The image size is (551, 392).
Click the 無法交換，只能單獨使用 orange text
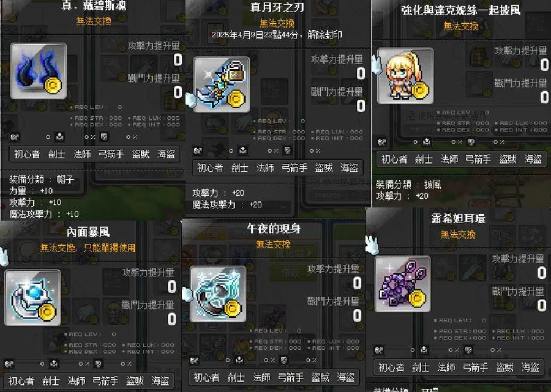pyautogui.click(x=88, y=248)
